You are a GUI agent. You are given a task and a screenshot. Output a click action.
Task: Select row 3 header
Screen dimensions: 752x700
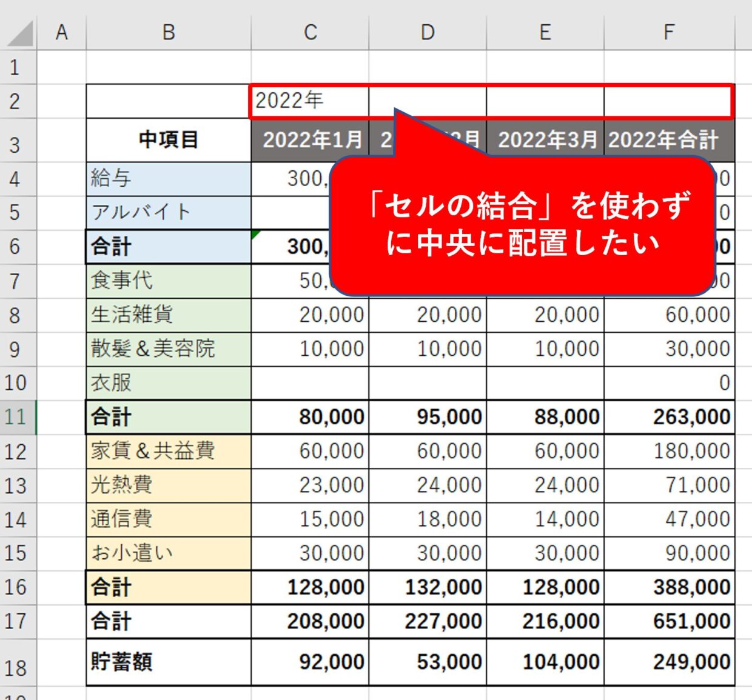pyautogui.click(x=18, y=140)
